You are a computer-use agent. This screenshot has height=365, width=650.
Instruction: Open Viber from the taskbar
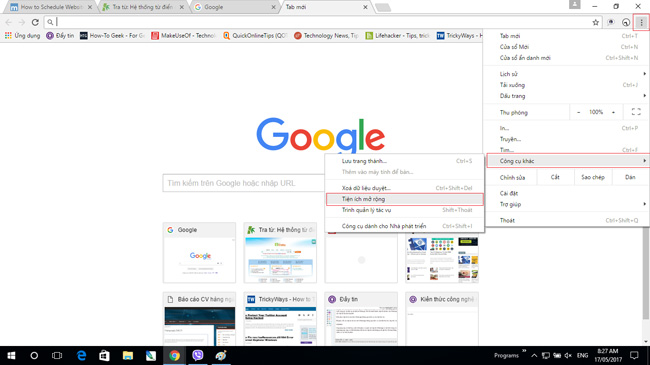pos(198,355)
